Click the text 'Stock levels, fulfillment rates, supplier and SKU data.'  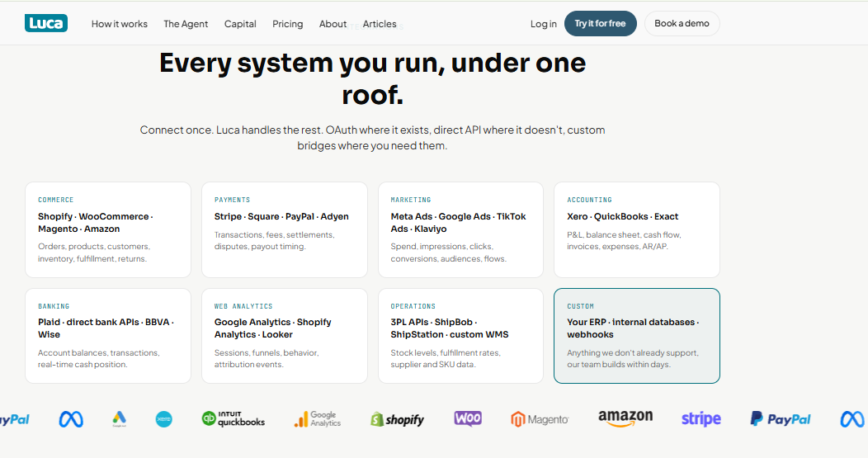445,358
